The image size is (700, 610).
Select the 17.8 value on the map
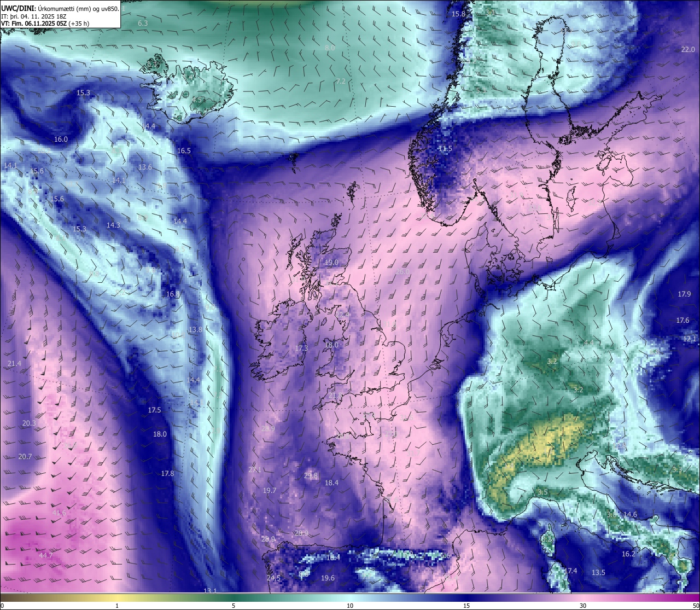(167, 473)
